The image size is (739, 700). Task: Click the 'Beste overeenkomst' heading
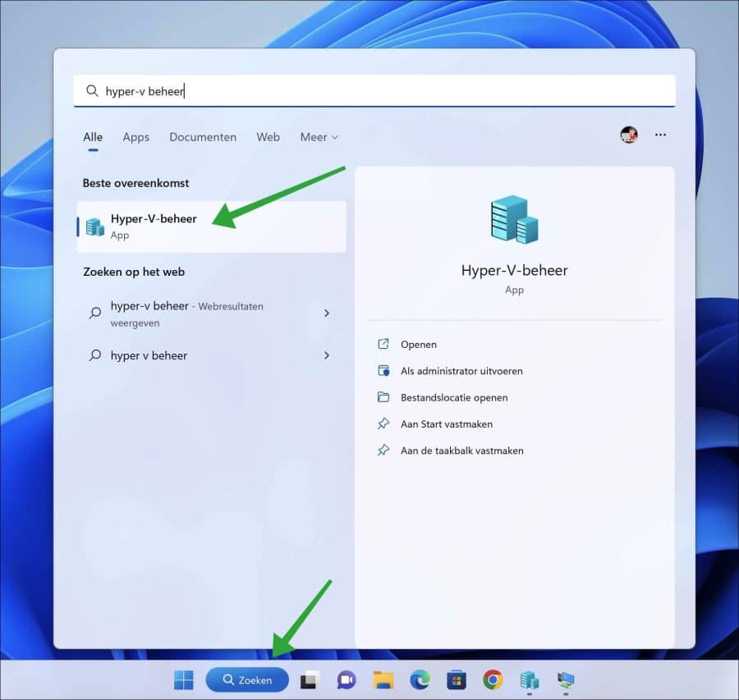click(135, 183)
